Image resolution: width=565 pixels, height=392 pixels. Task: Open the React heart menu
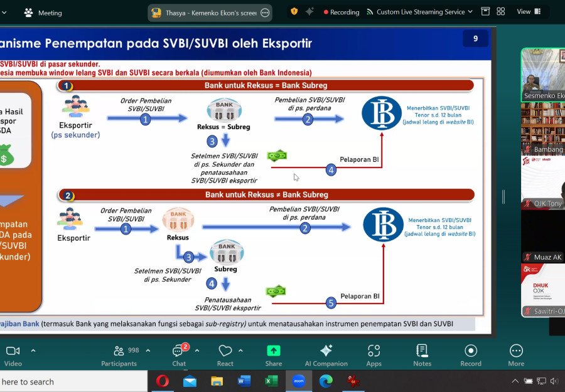click(x=225, y=355)
